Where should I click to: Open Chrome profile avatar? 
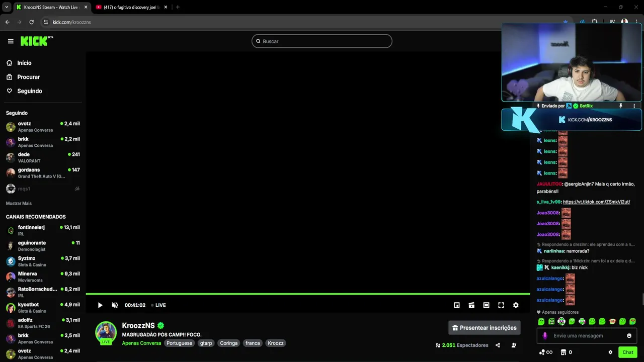tap(624, 22)
